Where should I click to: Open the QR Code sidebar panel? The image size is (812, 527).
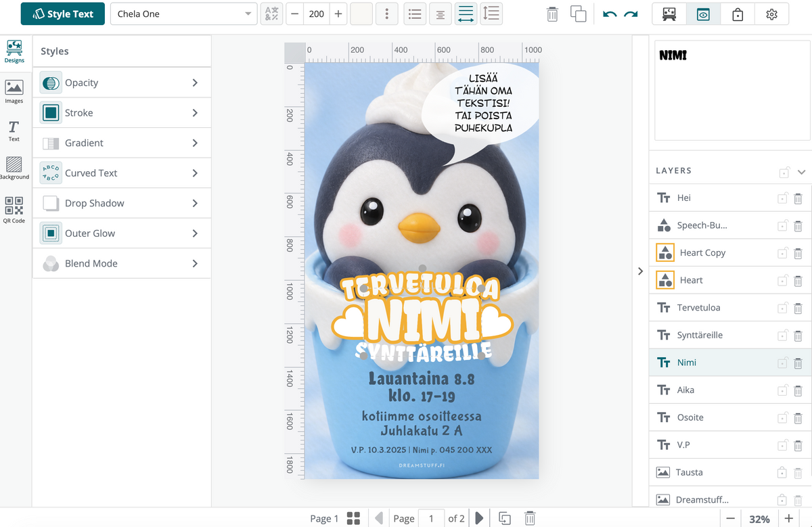click(x=14, y=210)
